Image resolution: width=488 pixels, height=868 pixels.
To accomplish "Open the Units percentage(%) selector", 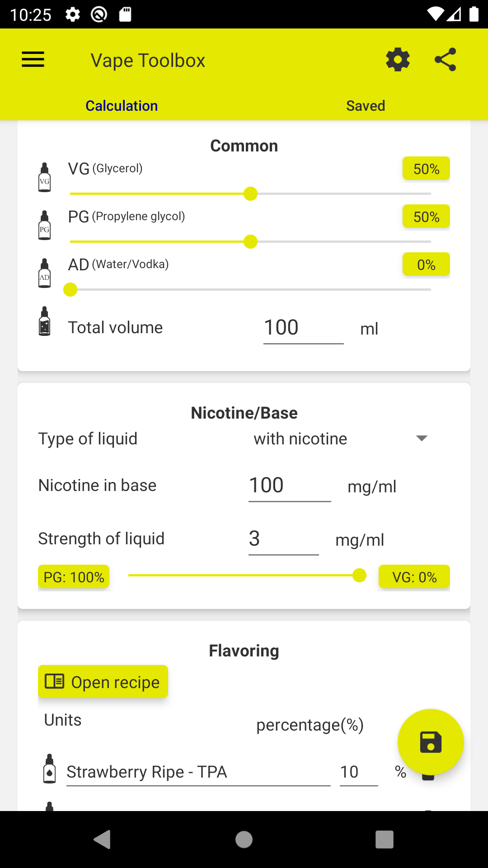I will (310, 725).
